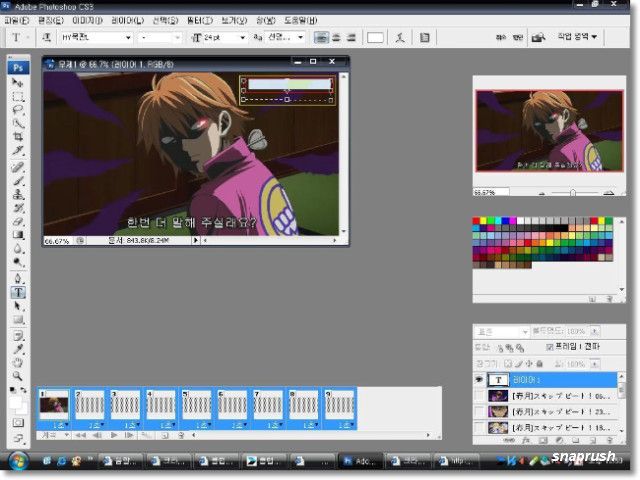
Task: Select the Shape tool
Action: pyautogui.click(x=18, y=319)
